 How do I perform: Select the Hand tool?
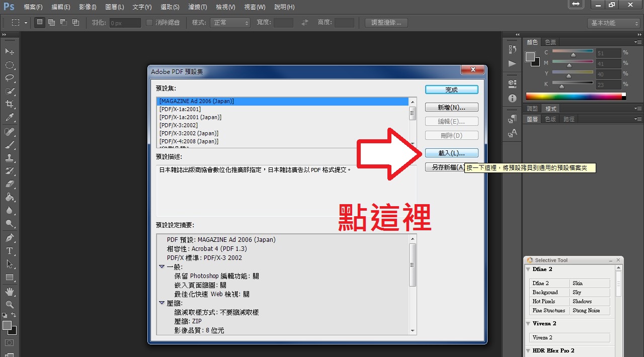pyautogui.click(x=10, y=291)
